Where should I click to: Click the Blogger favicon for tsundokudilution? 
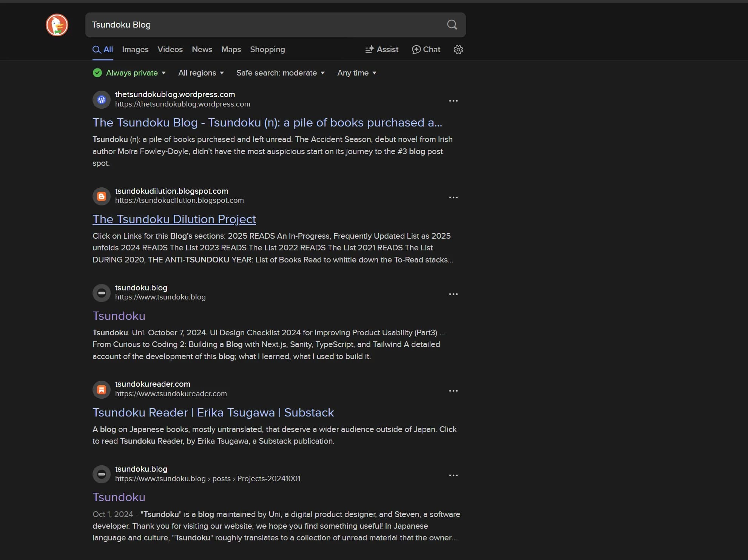102,196
